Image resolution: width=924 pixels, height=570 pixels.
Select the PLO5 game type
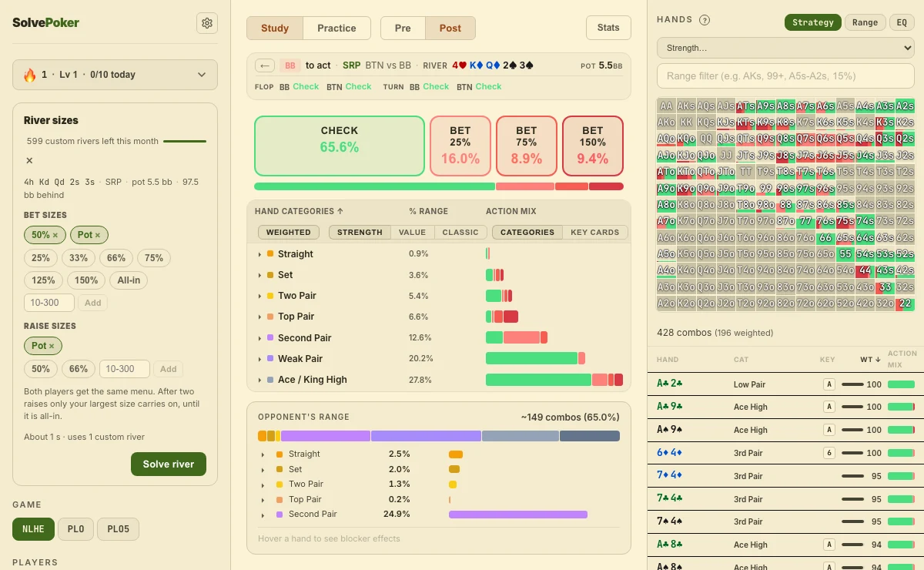coord(119,529)
